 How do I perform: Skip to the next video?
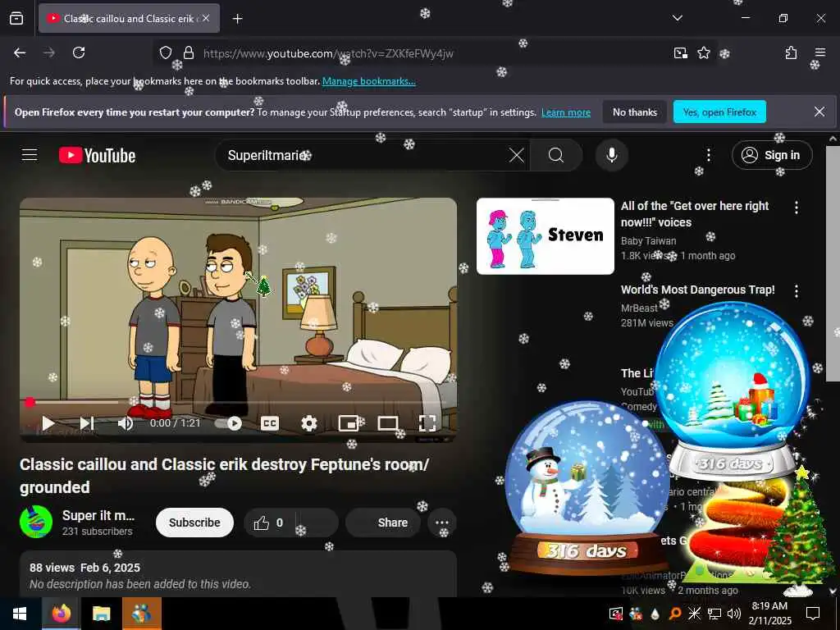(87, 423)
